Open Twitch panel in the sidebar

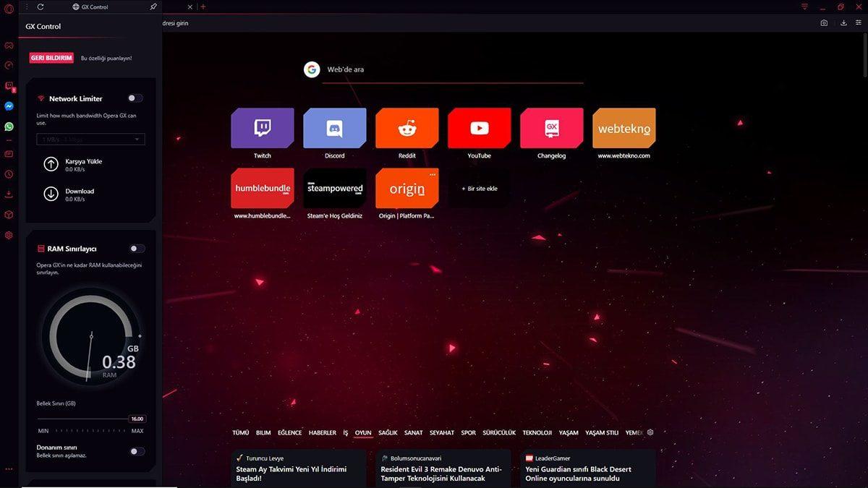click(x=9, y=86)
